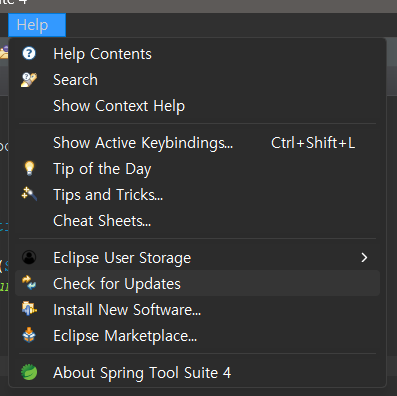Select the Tips and Tricks... text
This screenshot has width=397, height=396.
(108, 195)
